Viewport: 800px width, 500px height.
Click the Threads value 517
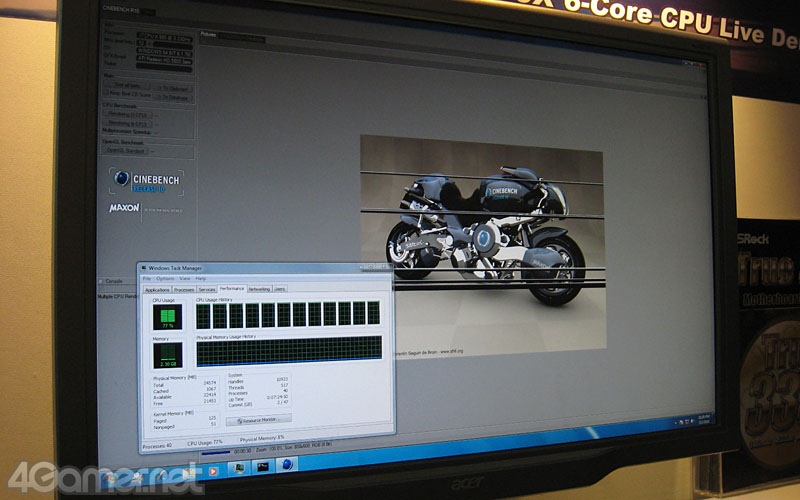pos(284,385)
